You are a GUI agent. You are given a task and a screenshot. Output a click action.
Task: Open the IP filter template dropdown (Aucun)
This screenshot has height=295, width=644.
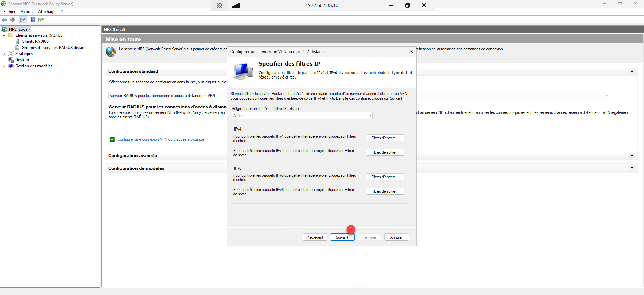(x=369, y=116)
